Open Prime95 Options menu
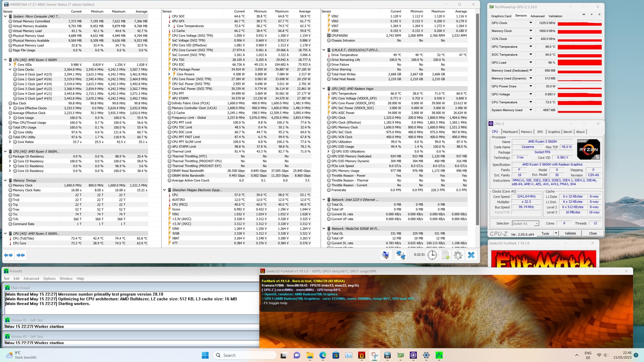 click(x=49, y=279)
